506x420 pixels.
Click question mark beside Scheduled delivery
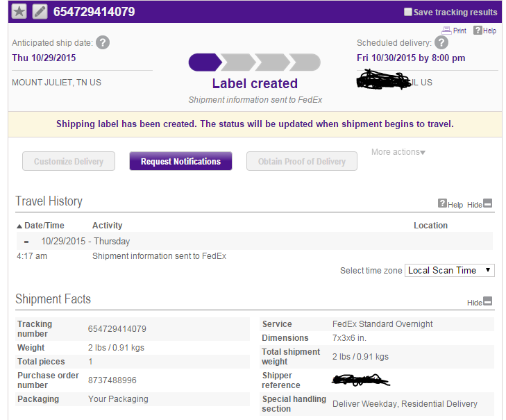441,42
